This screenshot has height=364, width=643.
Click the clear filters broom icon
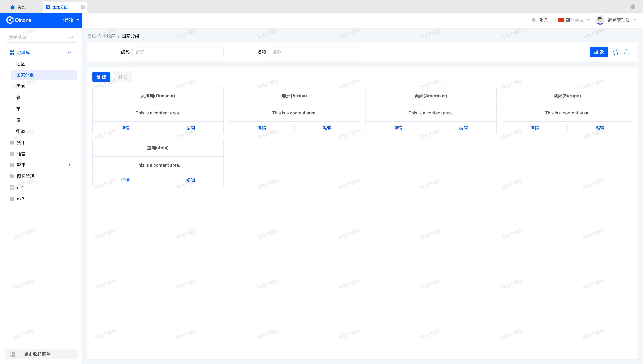coord(626,52)
